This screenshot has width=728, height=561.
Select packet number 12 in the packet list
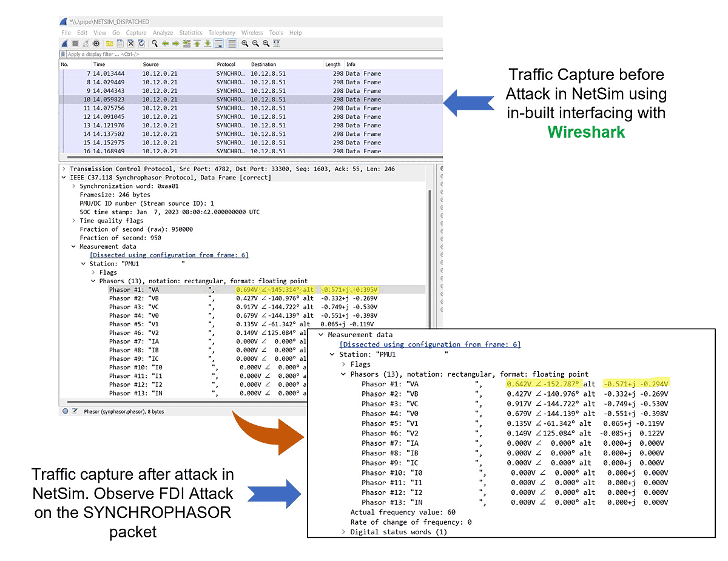click(x=182, y=117)
